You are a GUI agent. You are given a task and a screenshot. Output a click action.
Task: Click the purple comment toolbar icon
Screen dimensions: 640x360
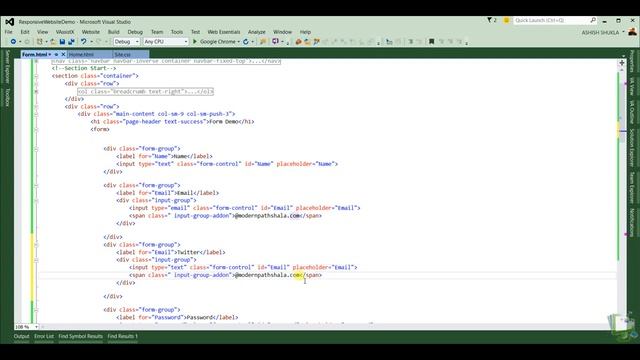pyautogui.click(x=276, y=42)
